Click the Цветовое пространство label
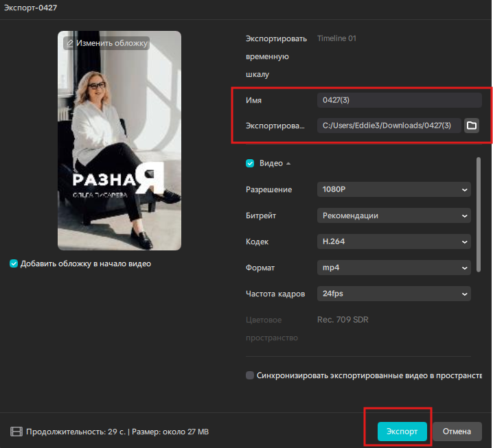The height and width of the screenshot is (448, 493). point(272,329)
